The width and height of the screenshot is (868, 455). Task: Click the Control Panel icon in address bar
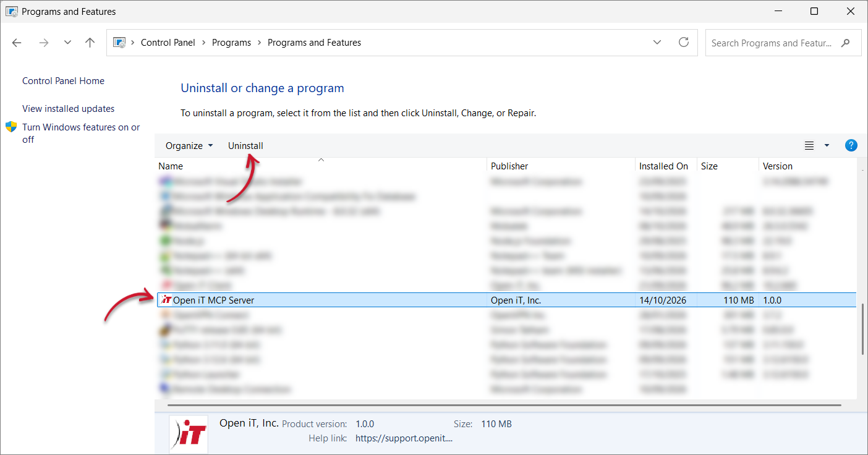tap(119, 43)
